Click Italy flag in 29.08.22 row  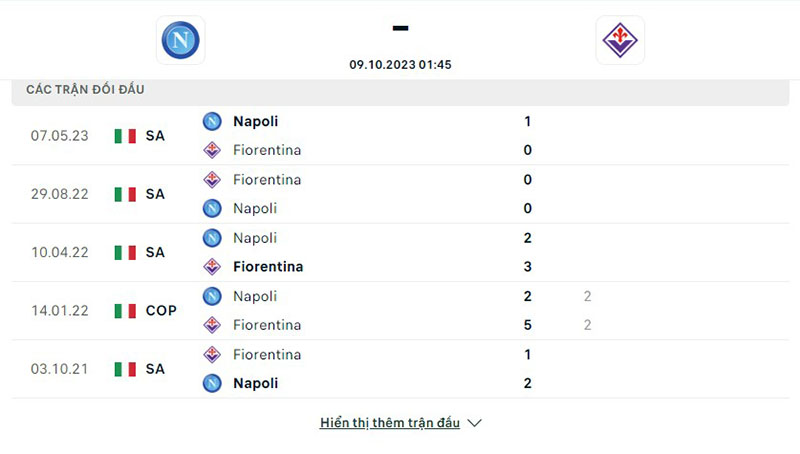(x=125, y=194)
